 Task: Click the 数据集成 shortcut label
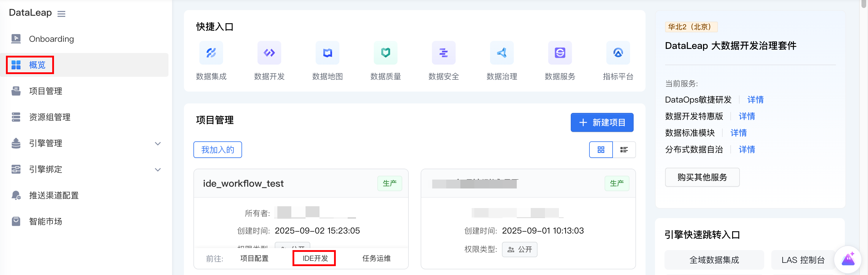point(211,77)
